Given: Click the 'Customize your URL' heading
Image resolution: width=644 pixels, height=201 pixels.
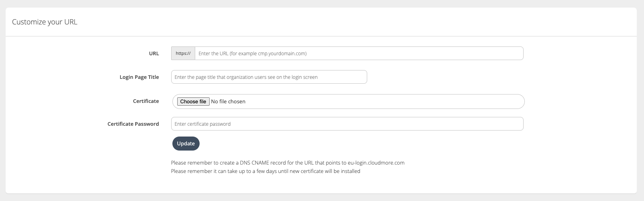Looking at the screenshot, I should coord(44,22).
